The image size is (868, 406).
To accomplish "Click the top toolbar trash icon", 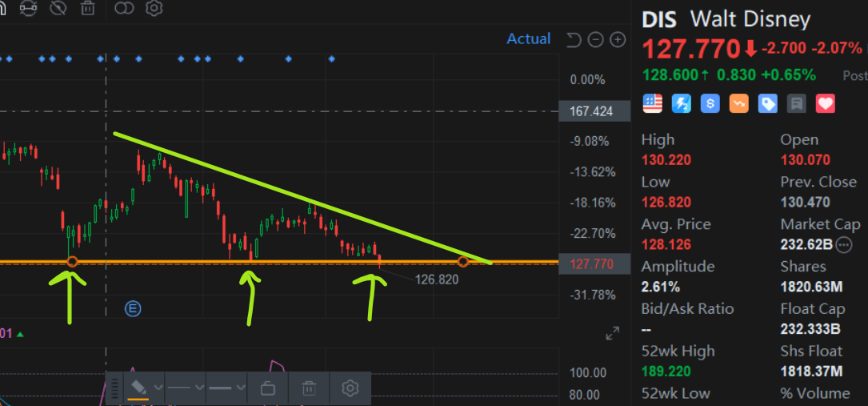I will tap(87, 8).
